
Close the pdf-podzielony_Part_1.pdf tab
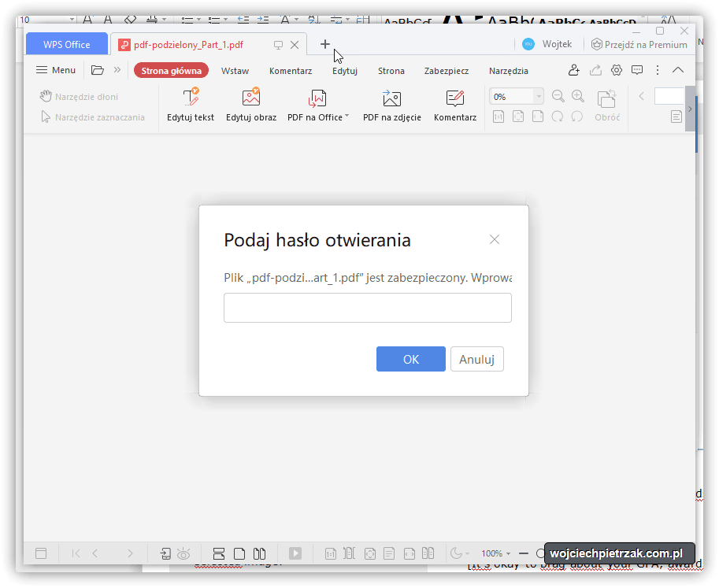(x=295, y=45)
